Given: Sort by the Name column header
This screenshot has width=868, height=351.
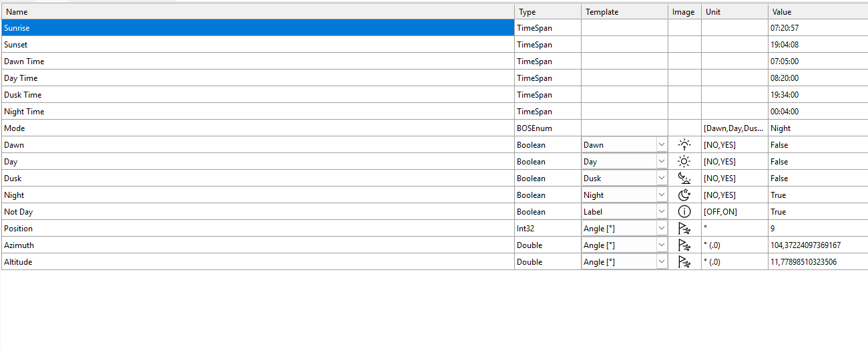Looking at the screenshot, I should click(257, 11).
